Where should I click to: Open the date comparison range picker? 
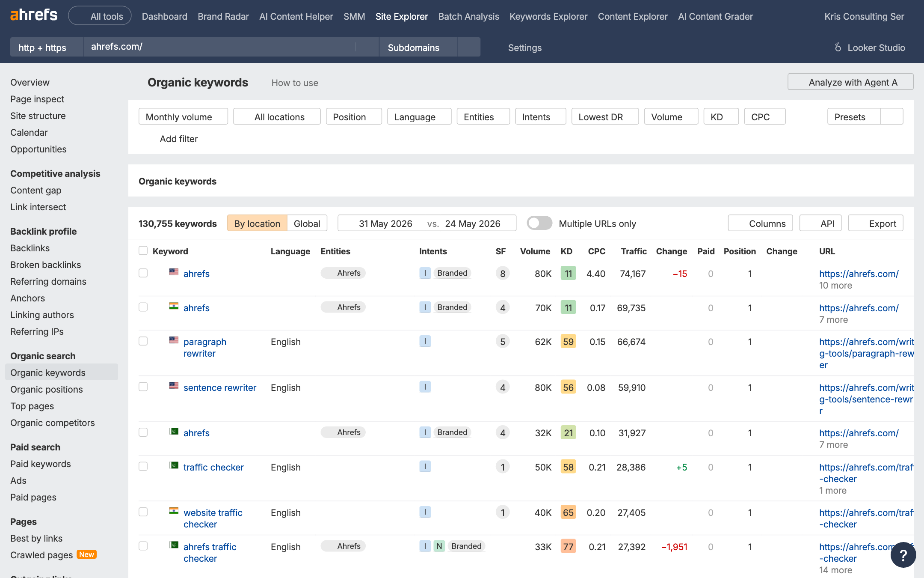(x=426, y=223)
